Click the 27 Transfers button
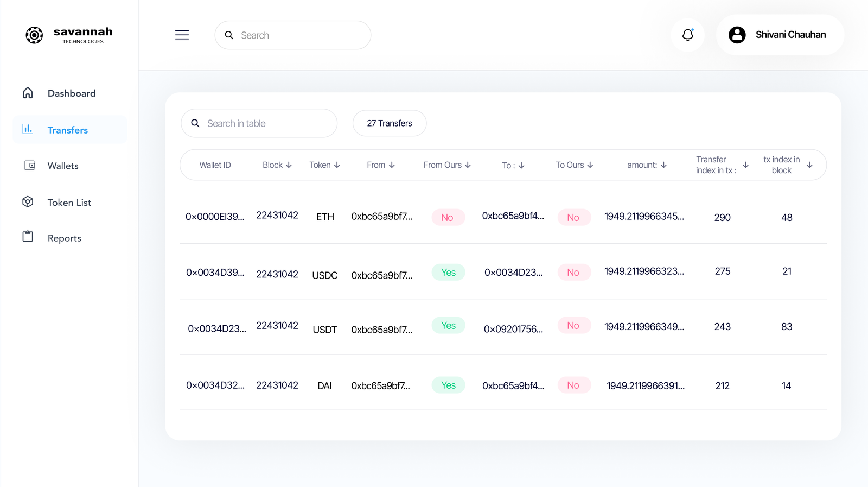This screenshot has width=868, height=487. pyautogui.click(x=389, y=123)
